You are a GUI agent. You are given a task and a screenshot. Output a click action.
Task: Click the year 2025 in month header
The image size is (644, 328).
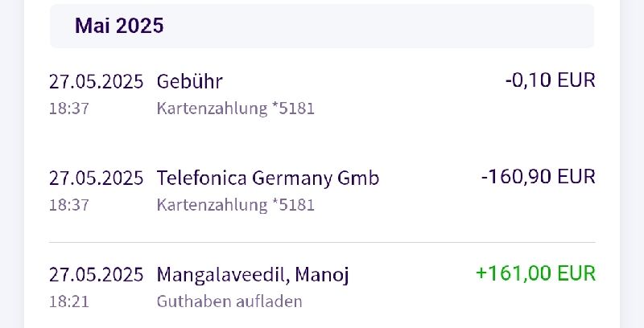(x=139, y=26)
